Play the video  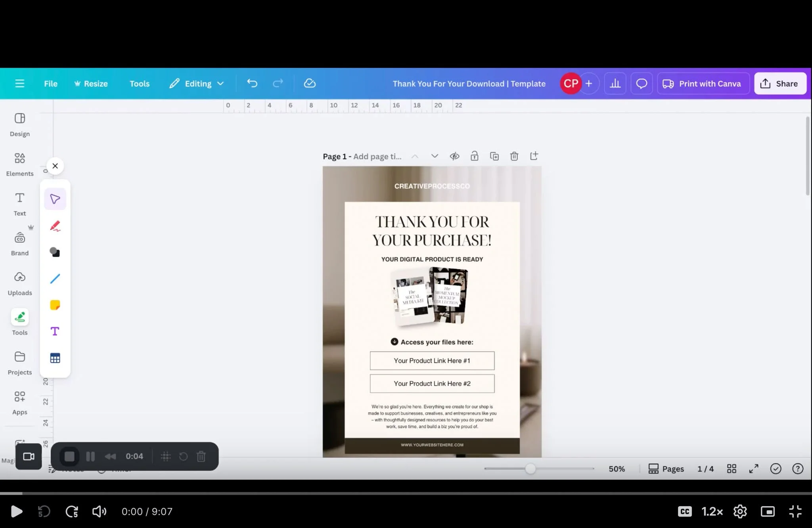tap(16, 512)
